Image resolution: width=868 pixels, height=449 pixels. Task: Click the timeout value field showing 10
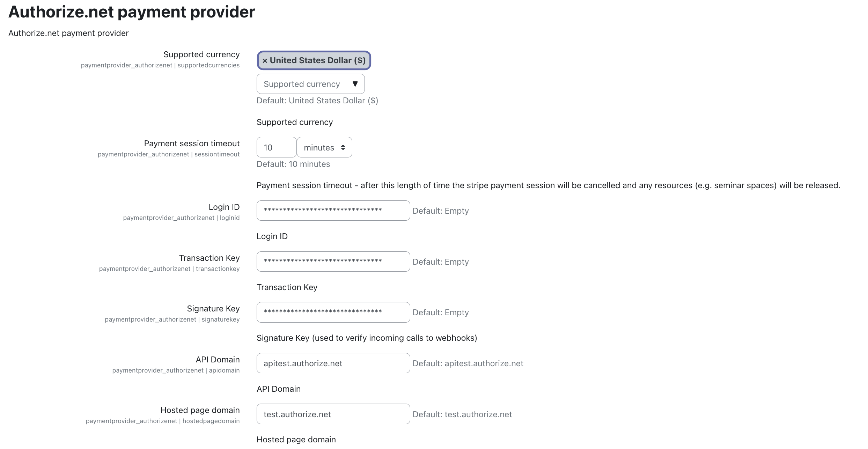tap(277, 147)
